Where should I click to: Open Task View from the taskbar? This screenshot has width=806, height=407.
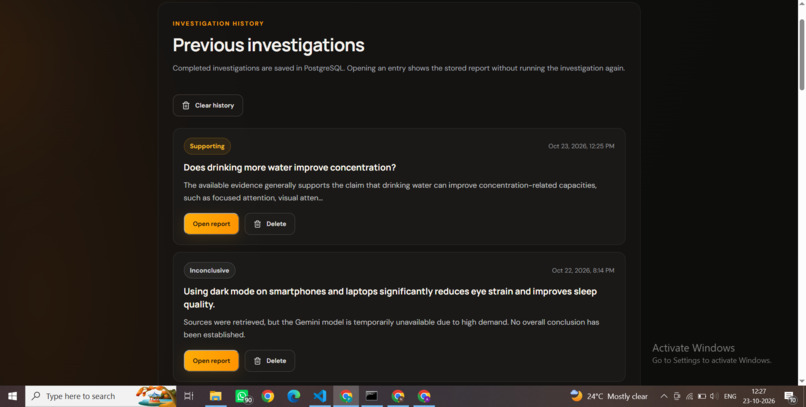click(189, 396)
